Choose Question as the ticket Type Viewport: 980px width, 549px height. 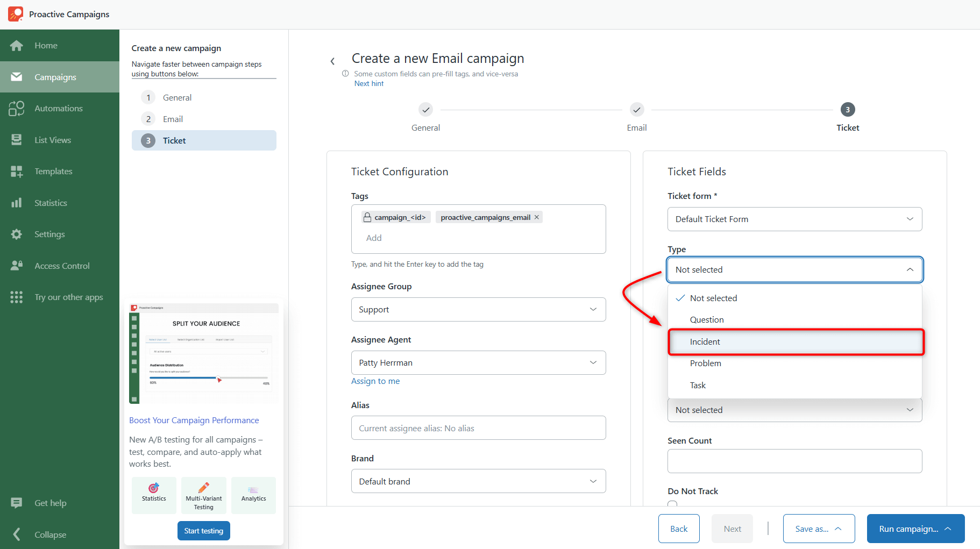point(707,319)
